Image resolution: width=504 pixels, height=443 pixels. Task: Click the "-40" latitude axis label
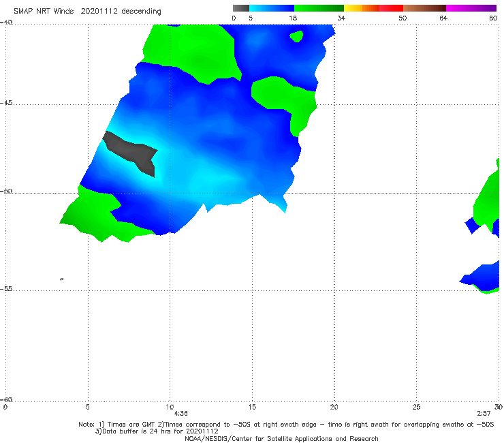[6, 22]
